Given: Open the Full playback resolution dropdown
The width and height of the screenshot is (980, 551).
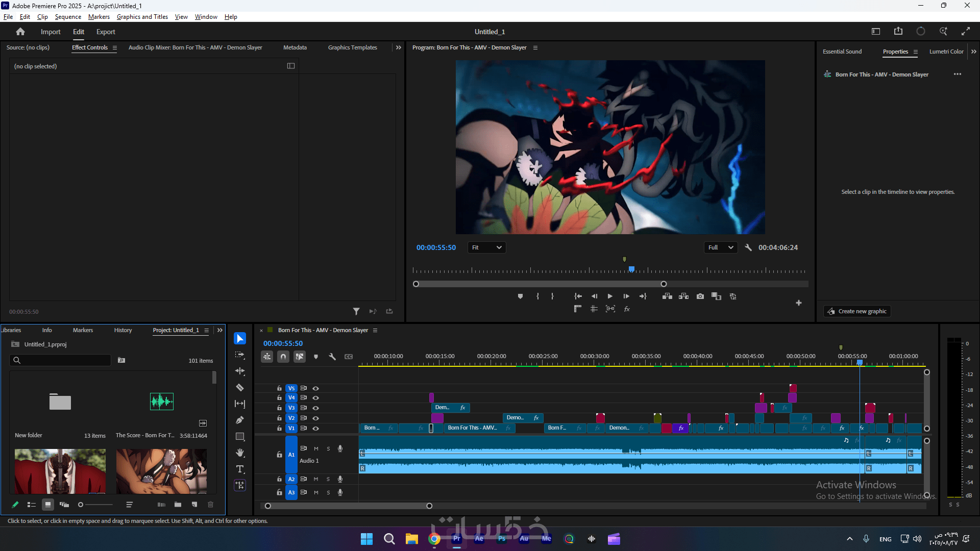Looking at the screenshot, I should [720, 247].
